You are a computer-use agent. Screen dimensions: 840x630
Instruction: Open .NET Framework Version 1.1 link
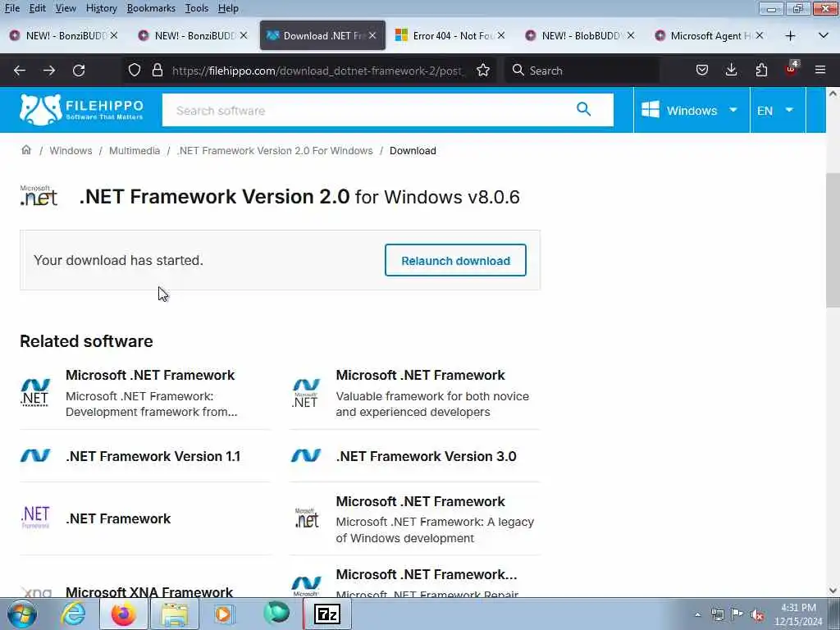tap(153, 456)
